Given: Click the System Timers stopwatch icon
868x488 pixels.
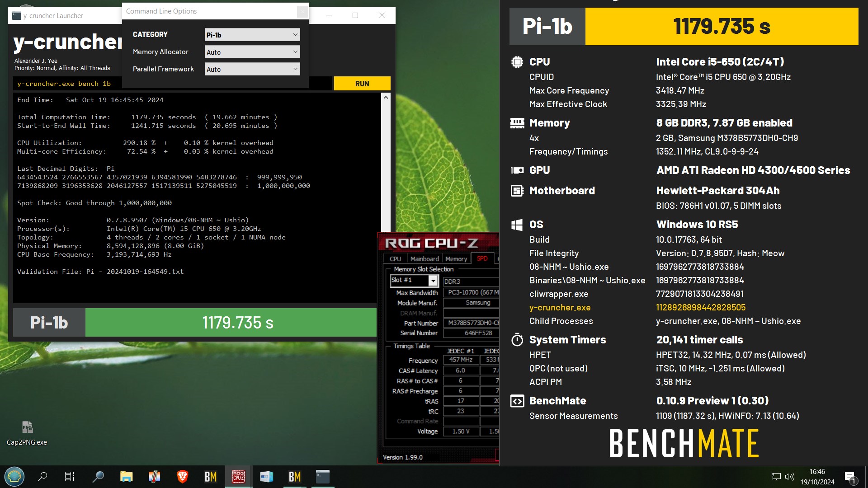Looking at the screenshot, I should (517, 340).
